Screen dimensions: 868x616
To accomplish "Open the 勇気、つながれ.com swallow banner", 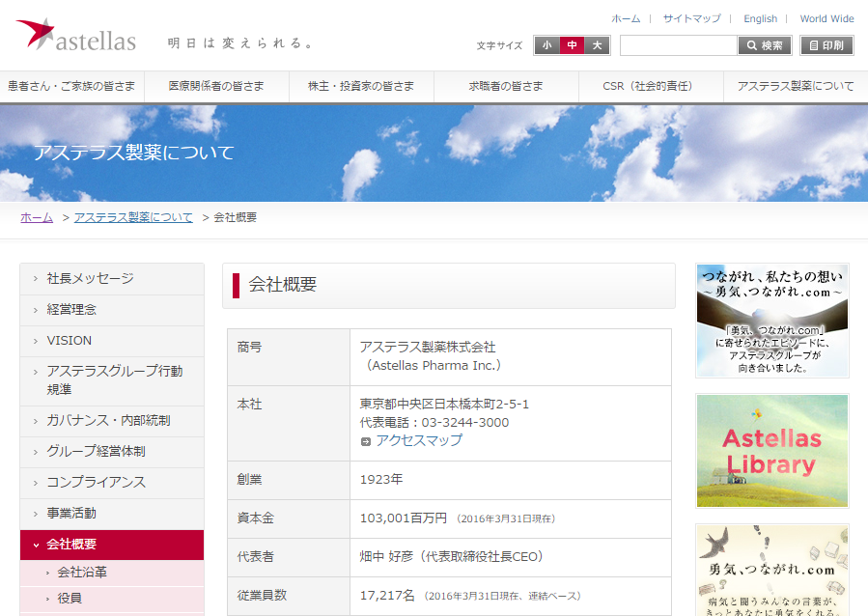I will point(772,570).
